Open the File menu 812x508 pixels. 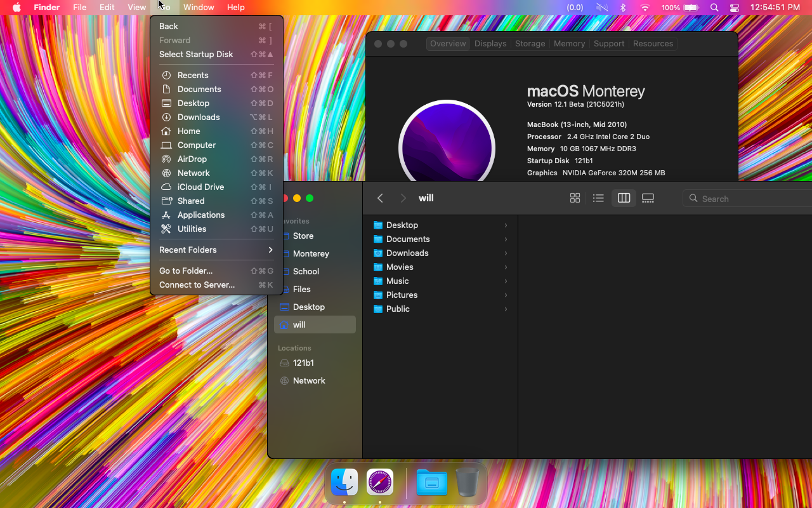click(x=79, y=8)
